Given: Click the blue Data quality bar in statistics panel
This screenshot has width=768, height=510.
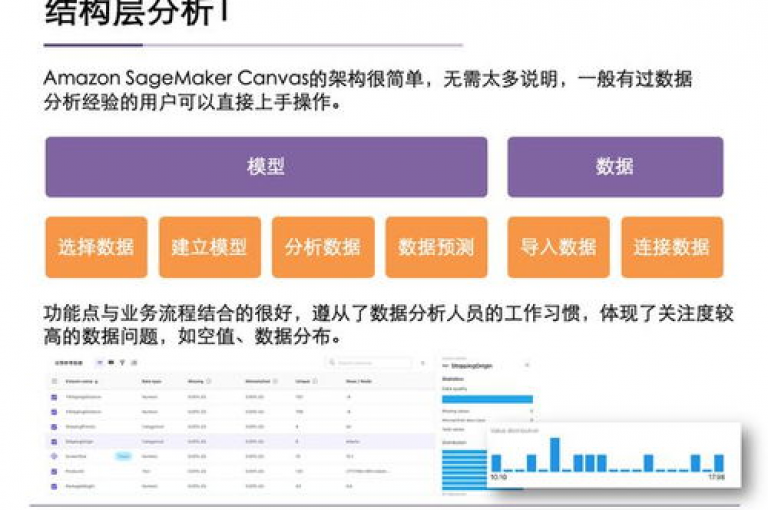Looking at the screenshot, I should 487,399.
